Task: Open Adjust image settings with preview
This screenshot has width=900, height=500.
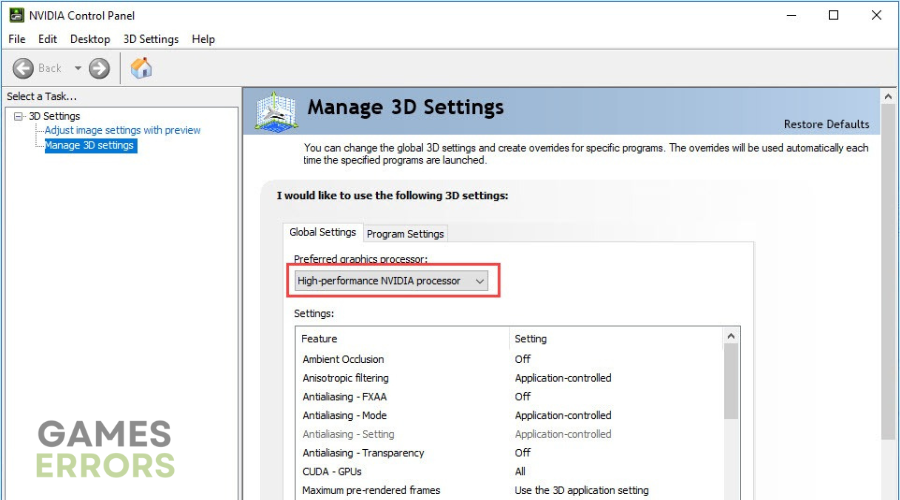Action: (x=123, y=130)
